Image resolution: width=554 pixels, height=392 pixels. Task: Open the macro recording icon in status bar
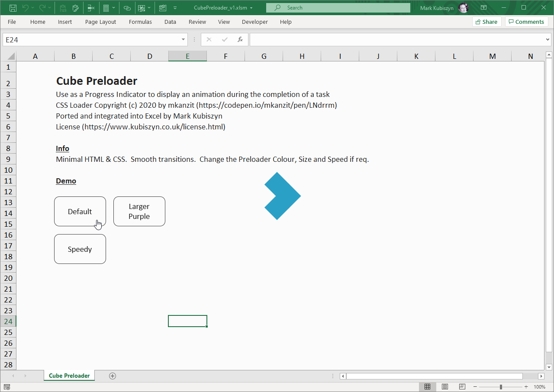click(7, 387)
